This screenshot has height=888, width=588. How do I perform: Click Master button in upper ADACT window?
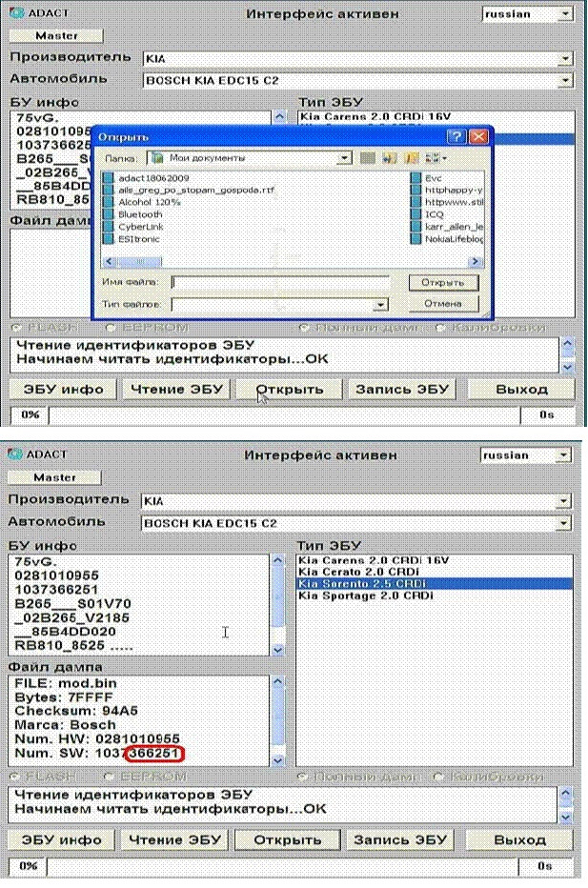[x=56, y=35]
